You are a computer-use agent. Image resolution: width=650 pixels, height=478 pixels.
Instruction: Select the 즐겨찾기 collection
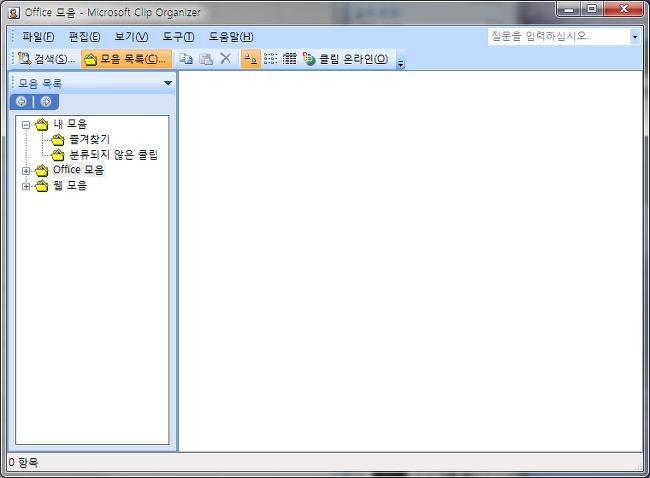coord(89,139)
